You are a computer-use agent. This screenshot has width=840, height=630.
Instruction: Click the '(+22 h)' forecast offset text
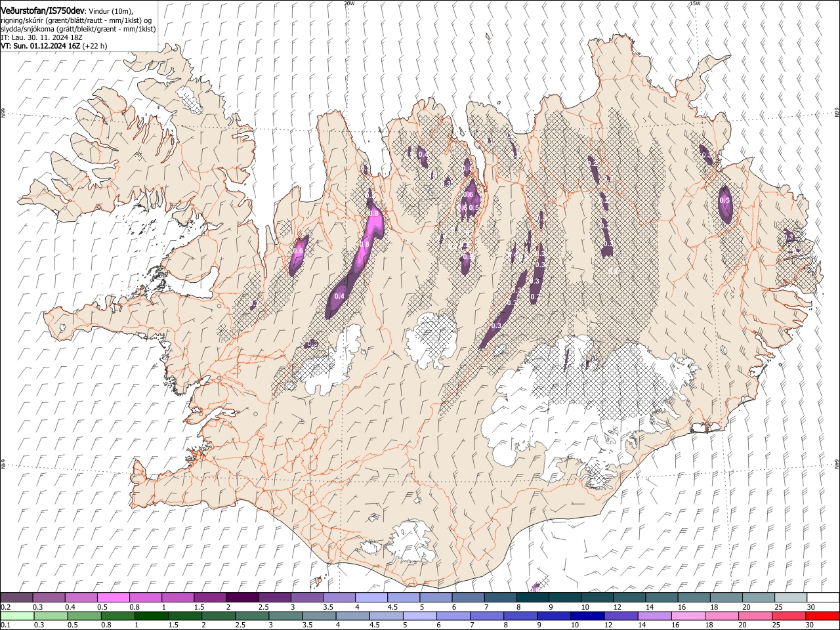pos(95,46)
